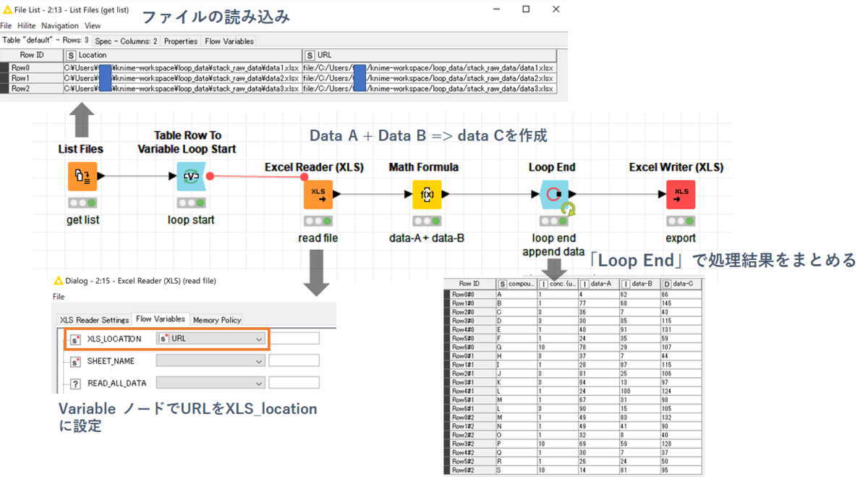Open the Hilite menu in the File List window

25,25
